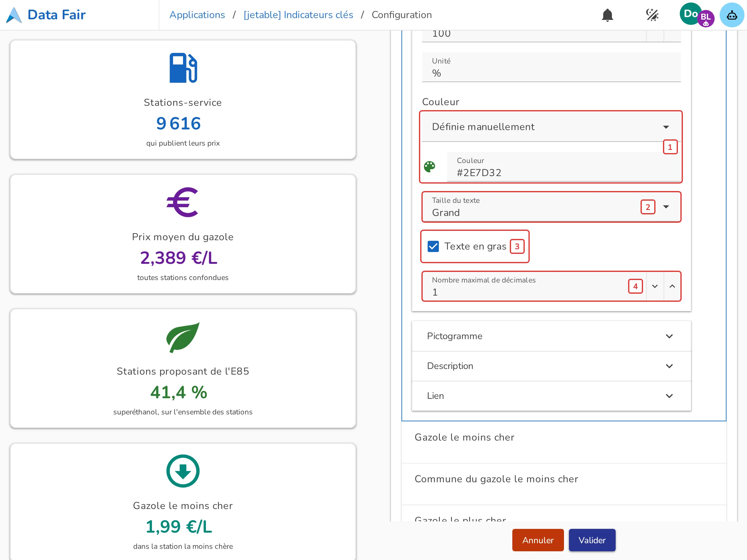Click the Valider button
The image size is (747, 560).
(x=592, y=540)
